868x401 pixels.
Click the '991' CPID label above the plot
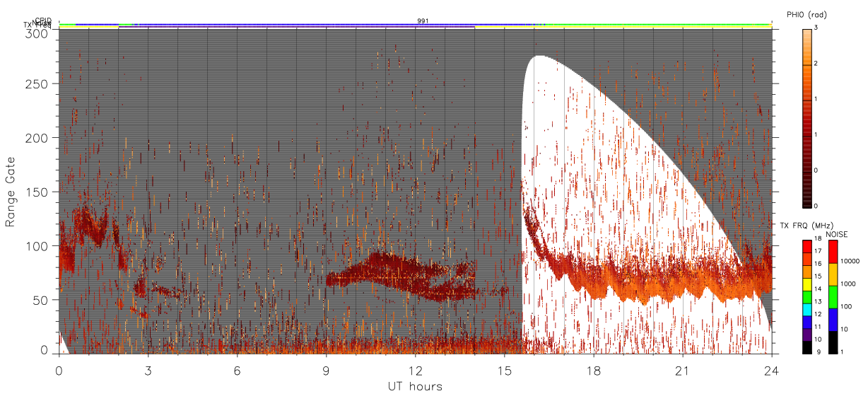coord(423,21)
